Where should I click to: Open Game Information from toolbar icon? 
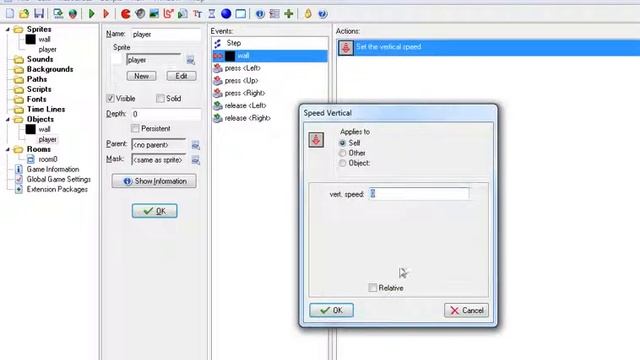click(260, 14)
